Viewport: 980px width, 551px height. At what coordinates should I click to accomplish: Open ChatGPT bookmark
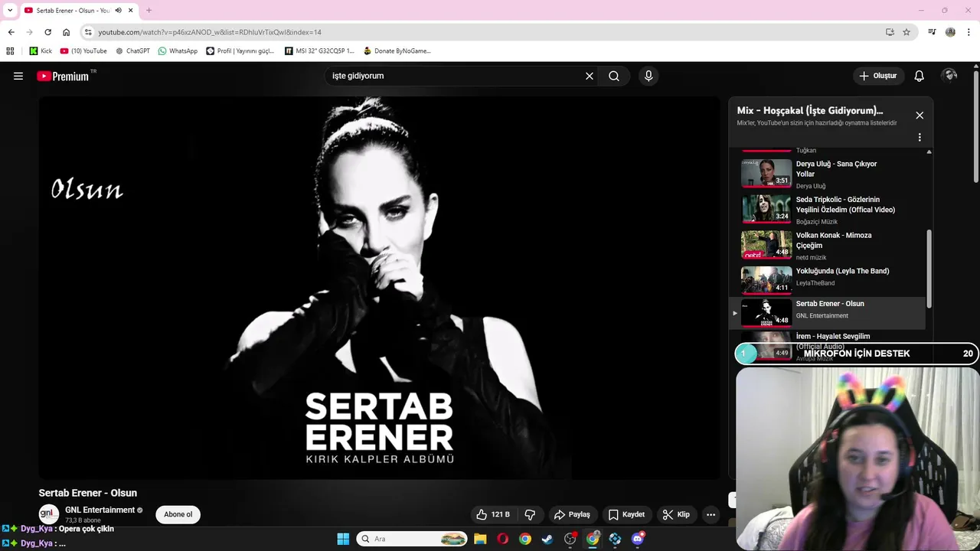point(132,51)
